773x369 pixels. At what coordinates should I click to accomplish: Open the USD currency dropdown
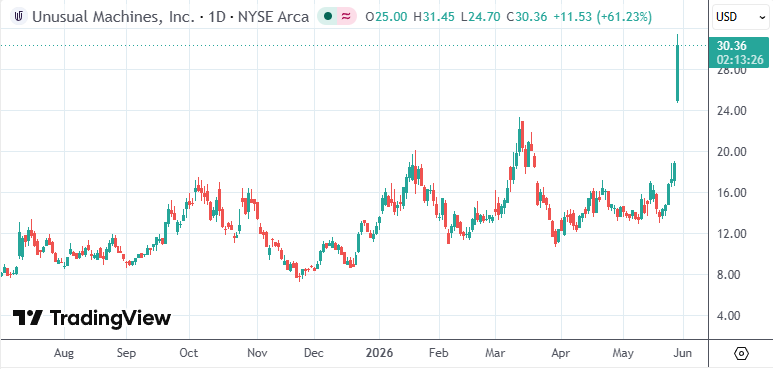click(x=741, y=17)
